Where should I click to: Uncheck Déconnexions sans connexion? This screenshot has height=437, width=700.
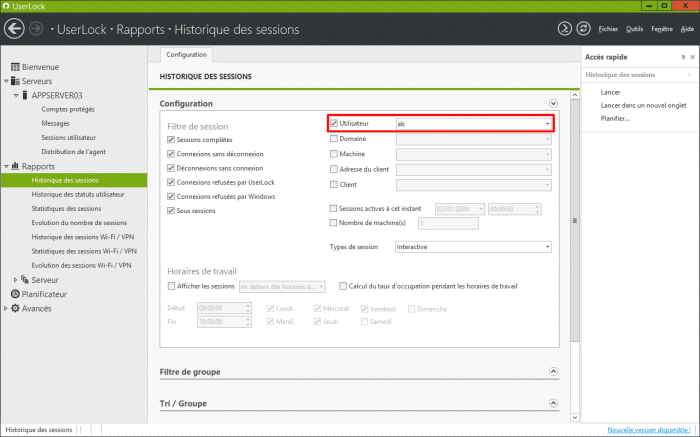tap(171, 168)
